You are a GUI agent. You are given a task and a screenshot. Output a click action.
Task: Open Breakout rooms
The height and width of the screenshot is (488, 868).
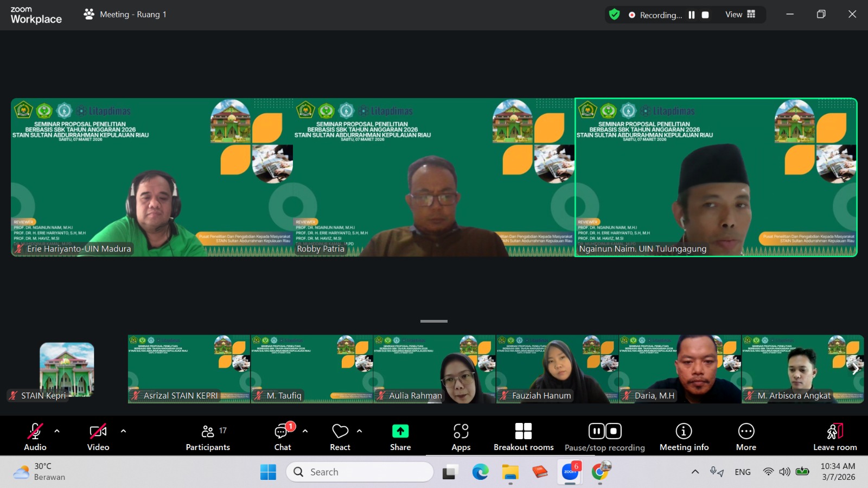(524, 438)
